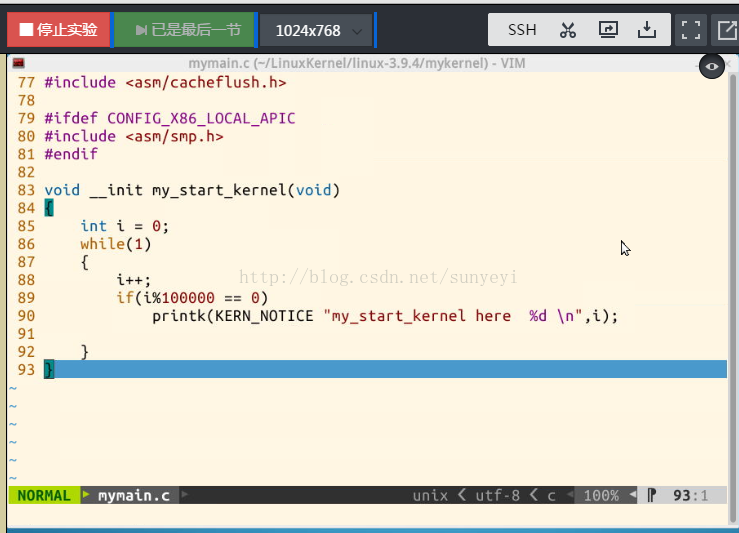Image resolution: width=739 pixels, height=533 pixels.
Task: Toggle the eye visibility icon
Action: click(712, 66)
